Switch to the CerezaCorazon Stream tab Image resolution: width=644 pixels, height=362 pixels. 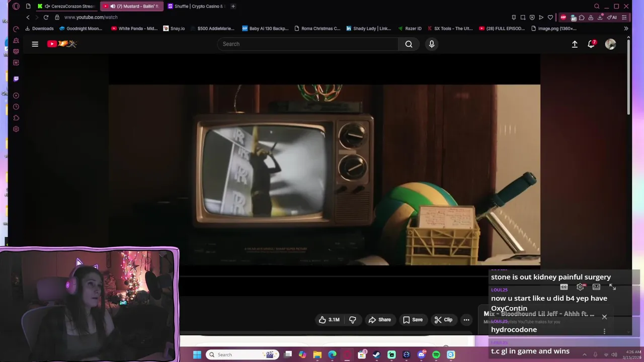[x=67, y=6]
